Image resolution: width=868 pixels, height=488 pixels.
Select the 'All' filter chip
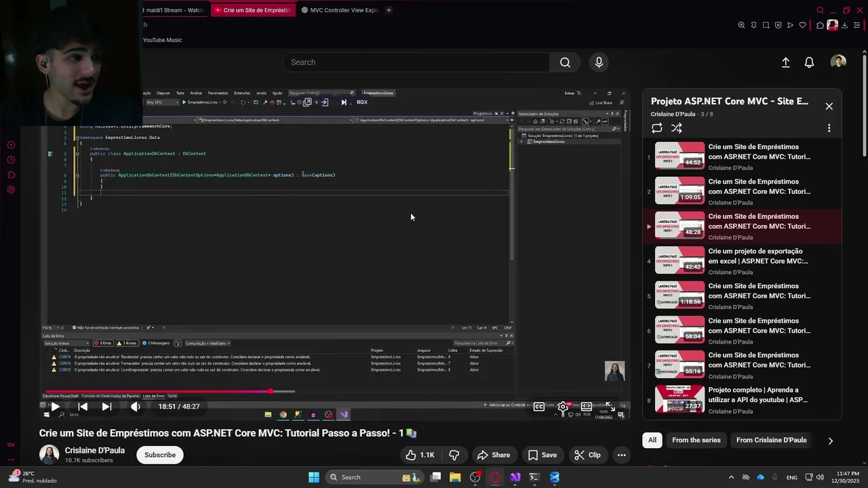coord(652,440)
